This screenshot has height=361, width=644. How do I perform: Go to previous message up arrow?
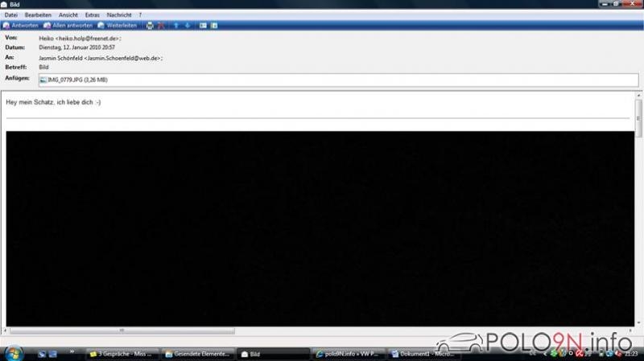[176, 26]
